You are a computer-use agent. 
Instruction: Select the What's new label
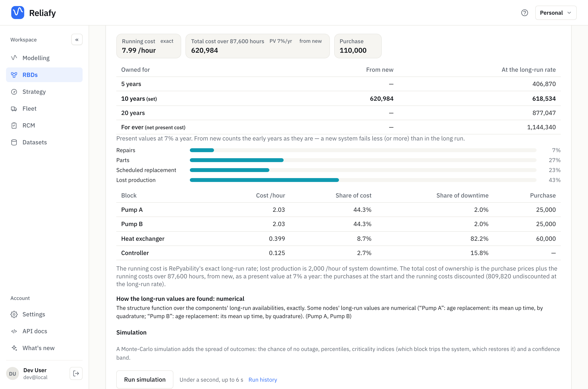38,348
